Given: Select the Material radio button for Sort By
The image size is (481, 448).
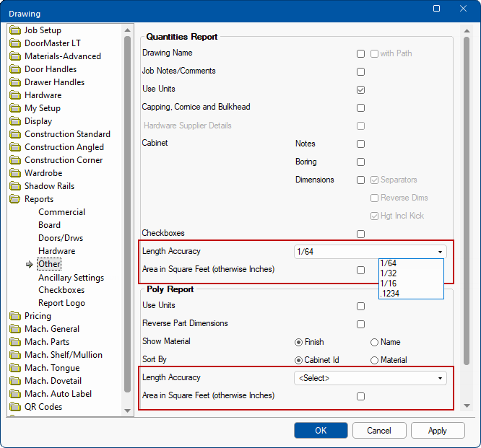Looking at the screenshot, I should tap(374, 360).
